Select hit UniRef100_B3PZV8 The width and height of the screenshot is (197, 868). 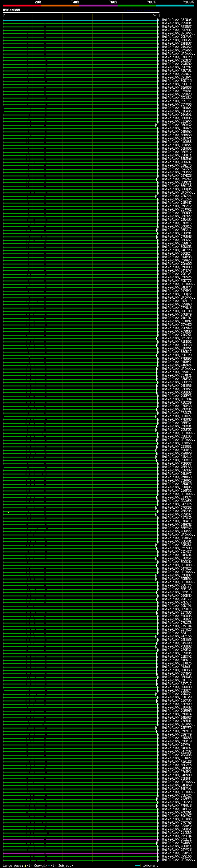click(177, 802)
